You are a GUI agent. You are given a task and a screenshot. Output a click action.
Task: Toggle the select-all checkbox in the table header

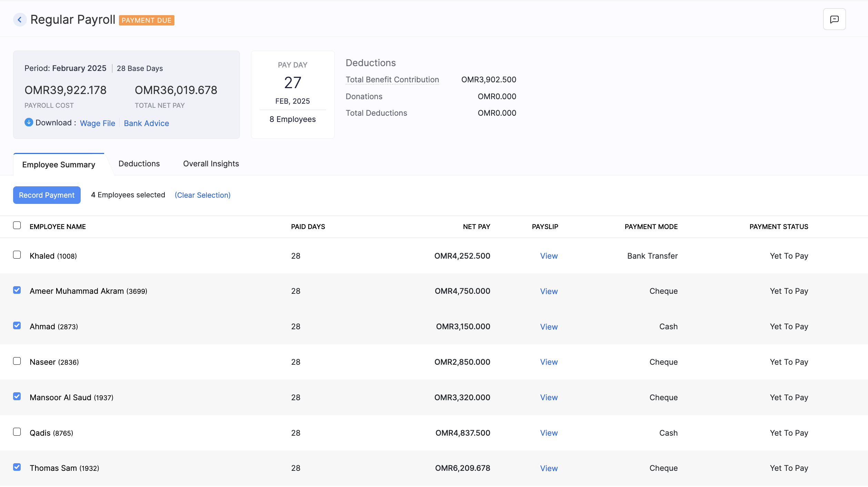(x=17, y=225)
